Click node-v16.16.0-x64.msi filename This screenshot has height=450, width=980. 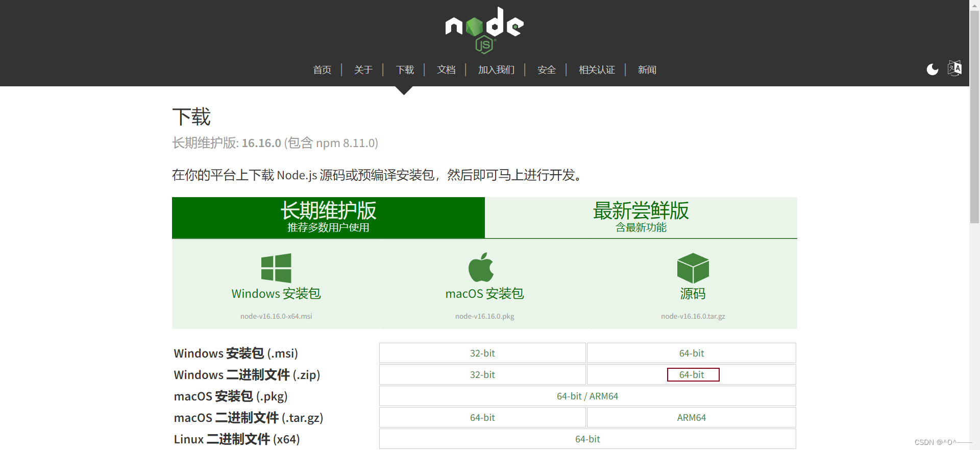pos(276,316)
